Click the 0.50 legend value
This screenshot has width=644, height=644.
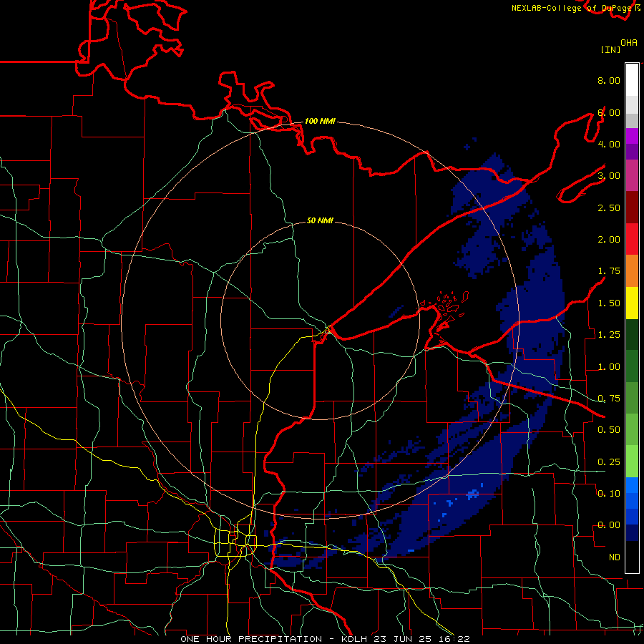609,431
